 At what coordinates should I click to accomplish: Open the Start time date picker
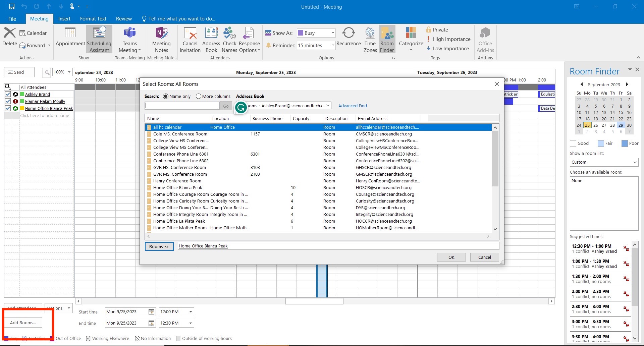tap(151, 311)
